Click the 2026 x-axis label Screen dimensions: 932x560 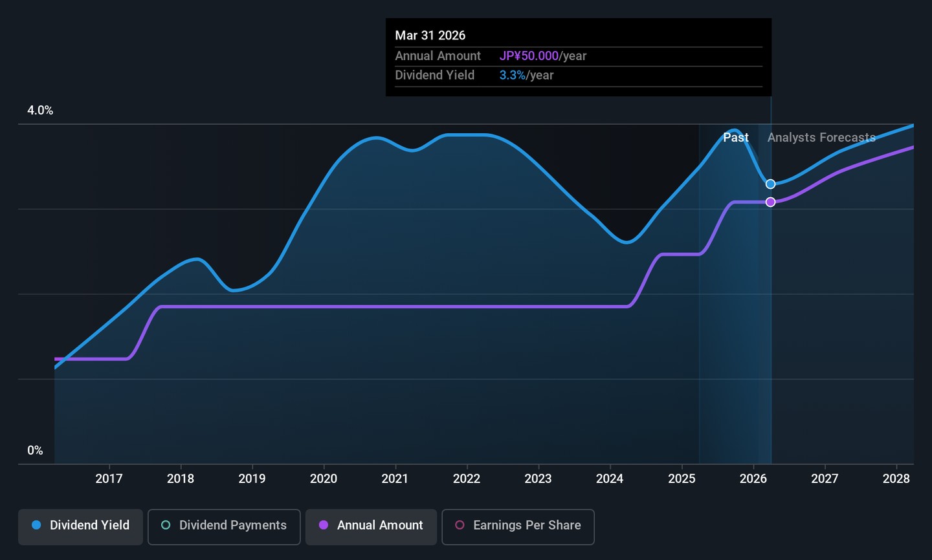point(753,479)
